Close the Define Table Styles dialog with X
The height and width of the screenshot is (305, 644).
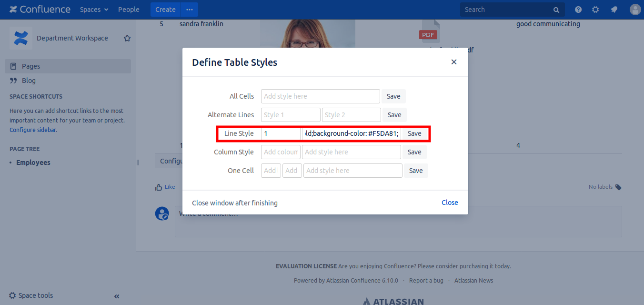click(x=453, y=62)
